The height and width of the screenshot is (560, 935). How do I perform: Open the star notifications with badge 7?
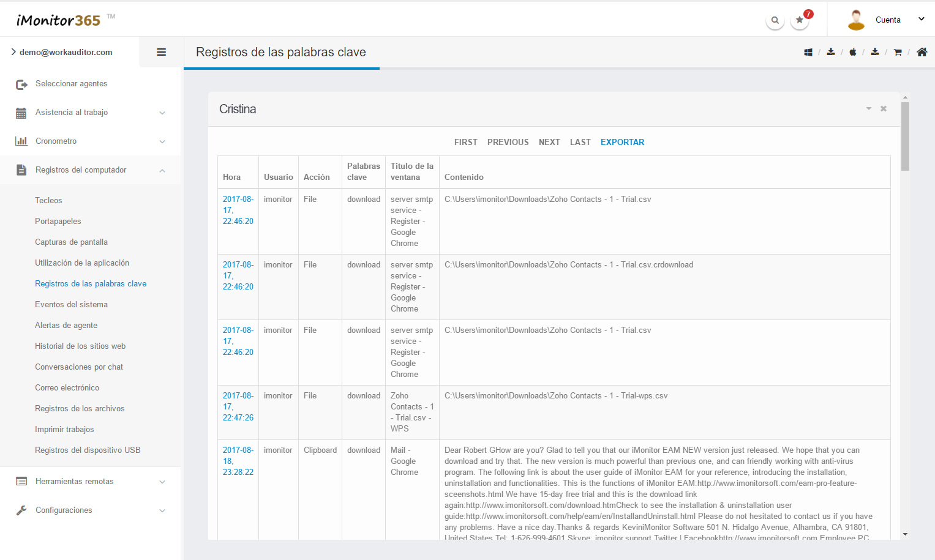click(x=800, y=20)
